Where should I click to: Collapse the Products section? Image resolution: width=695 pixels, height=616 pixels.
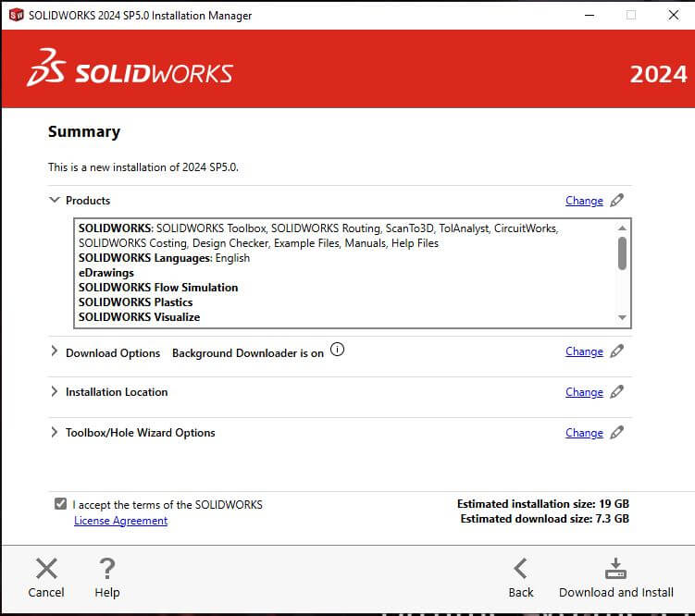[x=54, y=200]
